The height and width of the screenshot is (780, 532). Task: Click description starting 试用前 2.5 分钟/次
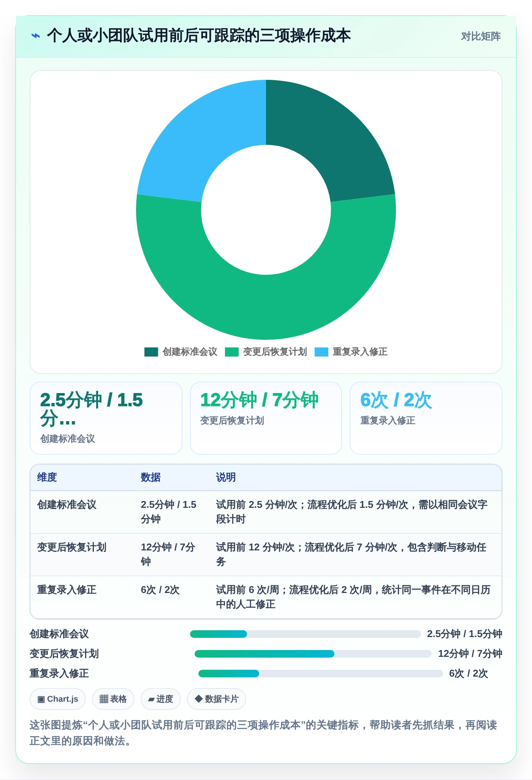[x=352, y=512]
